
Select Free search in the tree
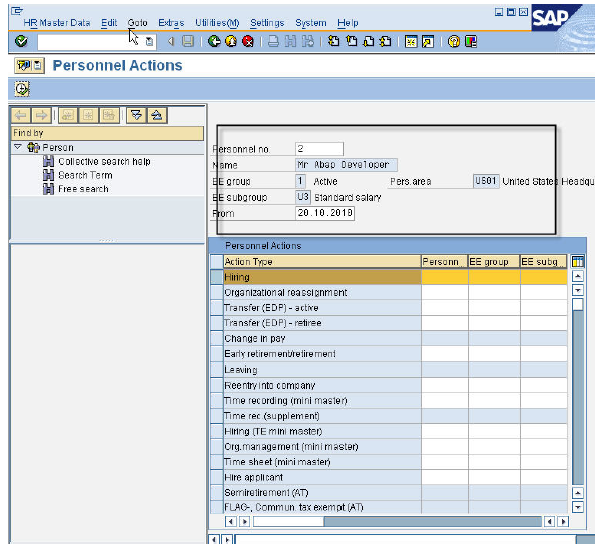[83, 189]
